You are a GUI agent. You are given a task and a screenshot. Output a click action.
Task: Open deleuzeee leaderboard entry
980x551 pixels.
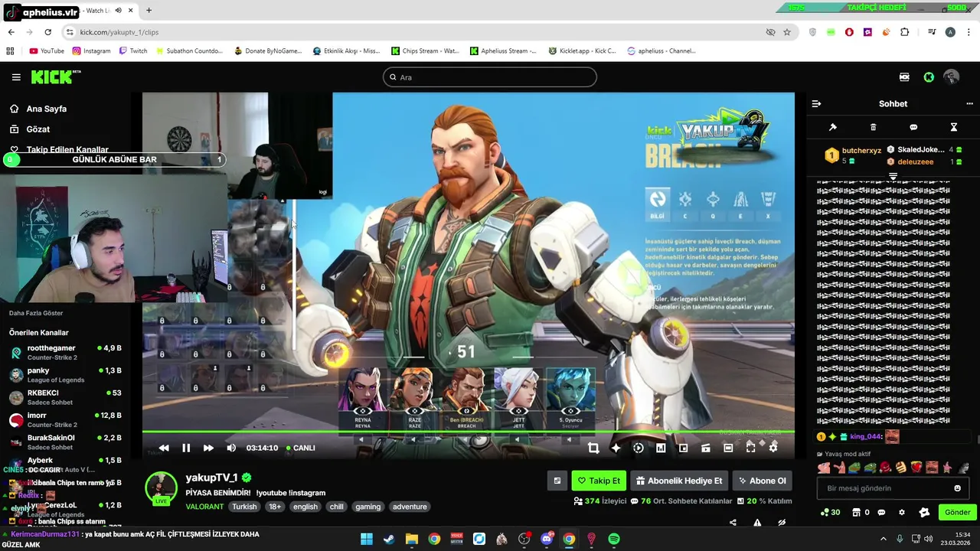tap(924, 161)
